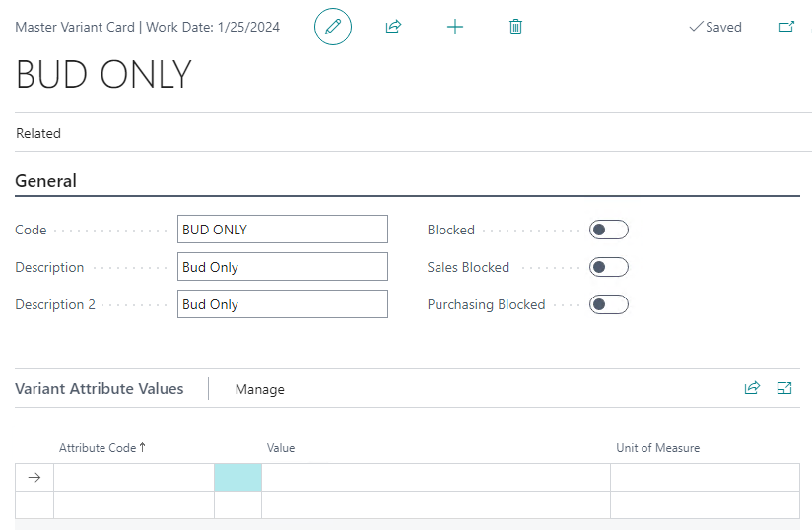Click the row selector arrow icon
The height and width of the screenshot is (530, 812).
click(x=34, y=478)
